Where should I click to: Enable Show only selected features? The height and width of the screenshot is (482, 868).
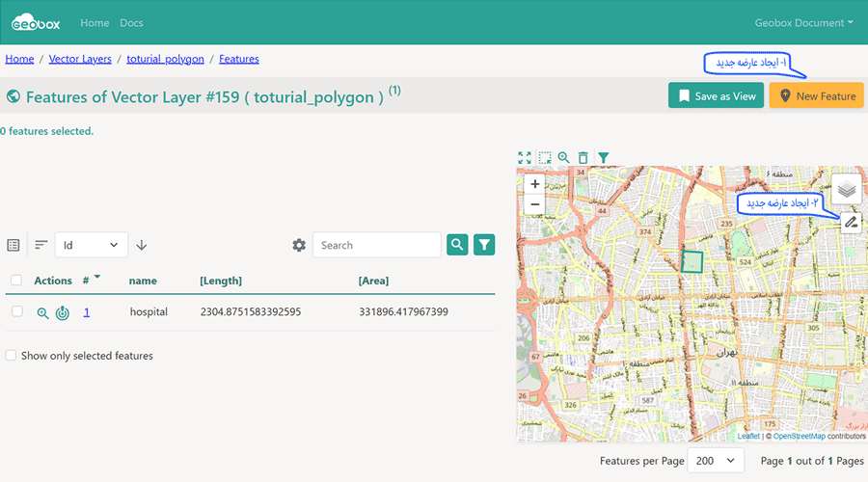[12, 356]
